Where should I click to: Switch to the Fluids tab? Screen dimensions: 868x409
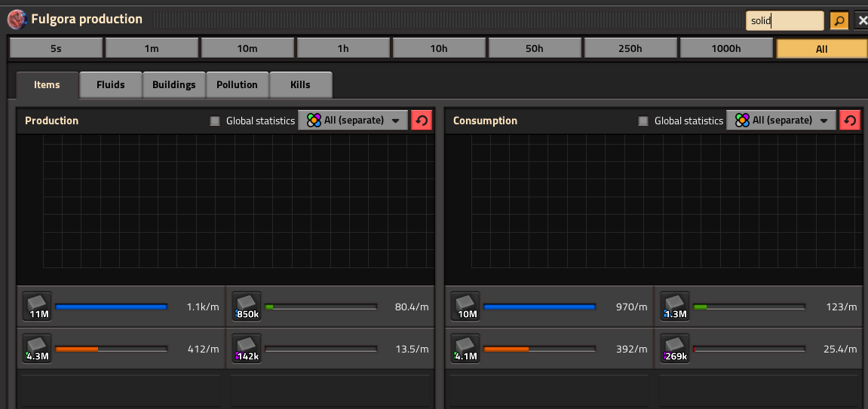pos(110,85)
